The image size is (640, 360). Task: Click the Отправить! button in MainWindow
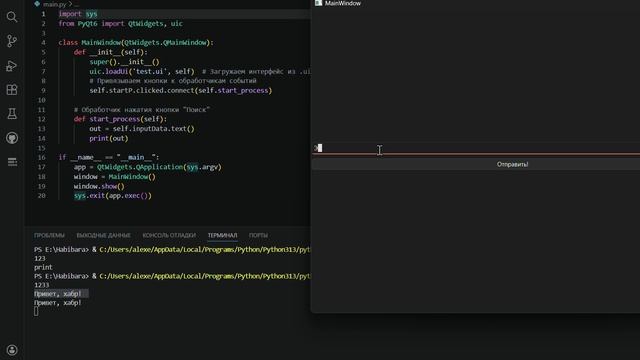point(476,164)
